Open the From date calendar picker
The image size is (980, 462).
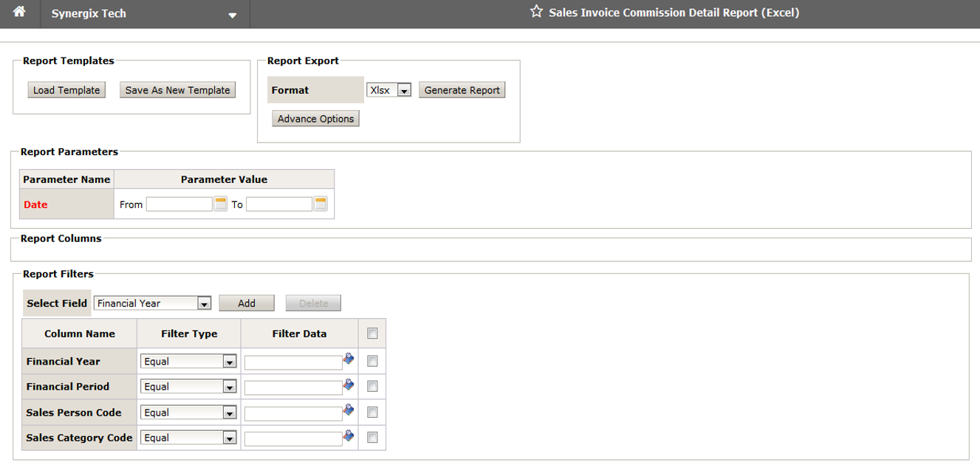click(220, 204)
